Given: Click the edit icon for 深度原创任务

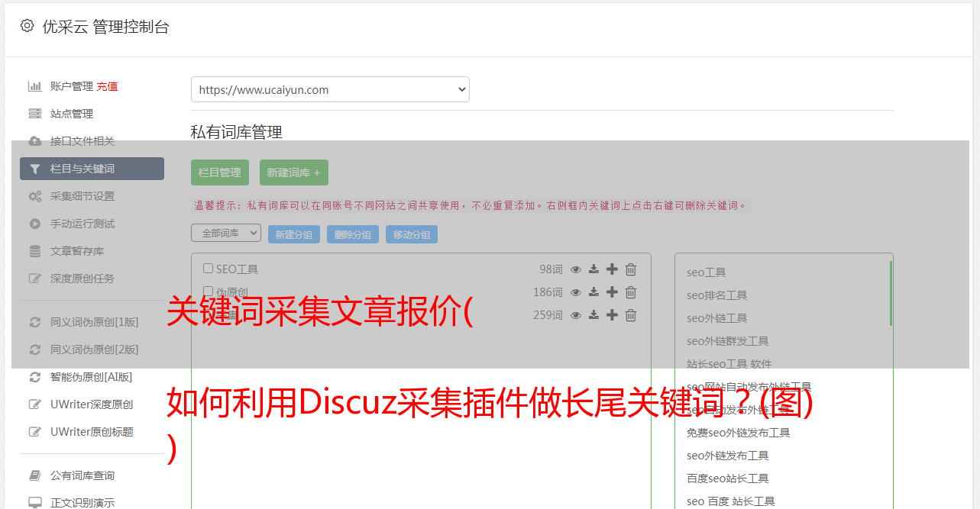Looking at the screenshot, I should [34, 279].
